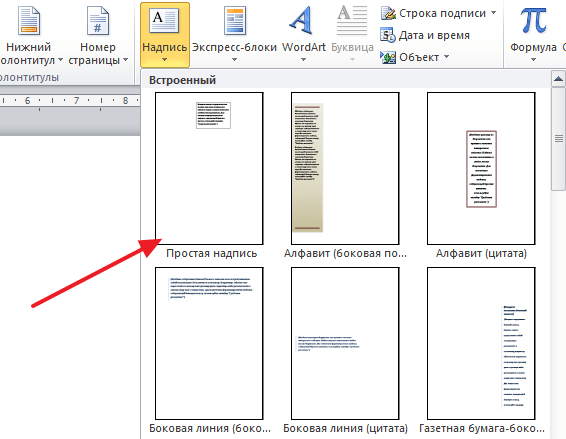
Task: Click the Формула pi symbol icon
Action: [x=533, y=21]
